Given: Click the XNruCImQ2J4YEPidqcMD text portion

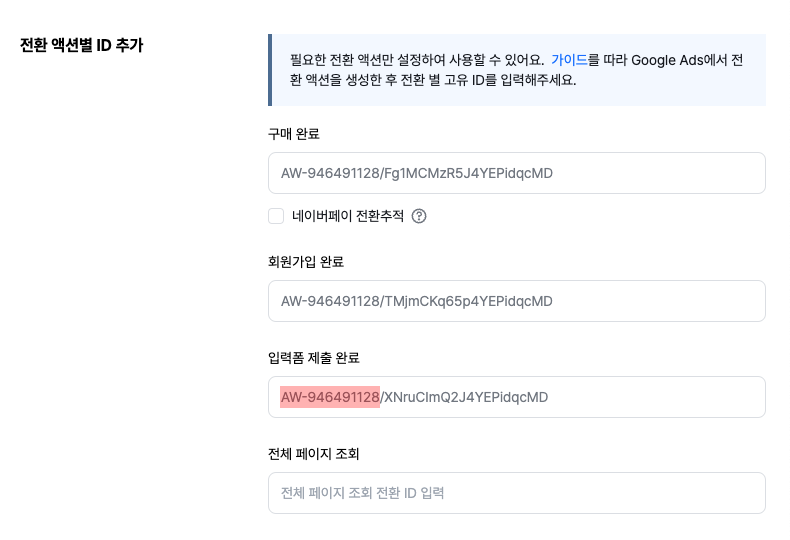Looking at the screenshot, I should (467, 397).
